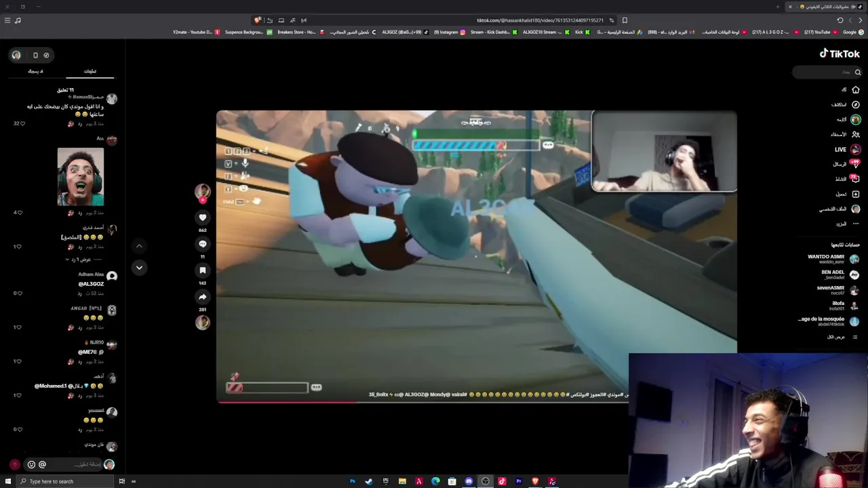Viewport: 868px width, 488px height.
Task: Click the floating player pill's circular avatar icon
Action: [x=16, y=55]
